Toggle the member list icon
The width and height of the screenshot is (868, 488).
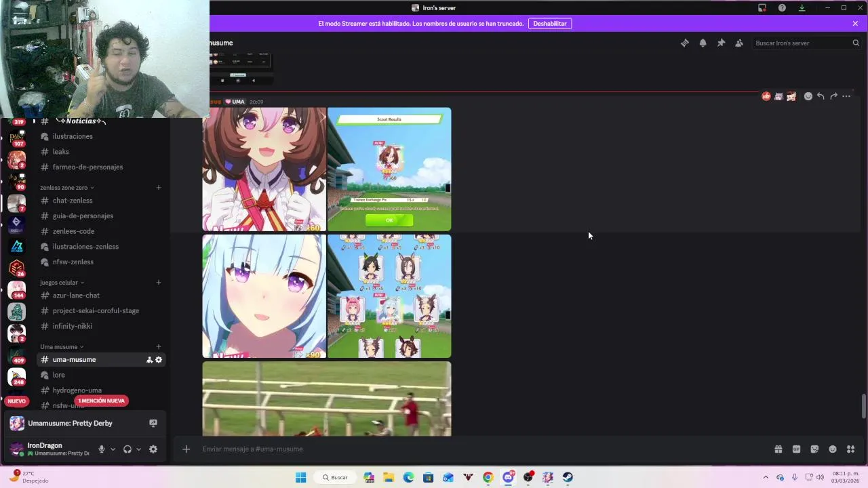tap(739, 43)
